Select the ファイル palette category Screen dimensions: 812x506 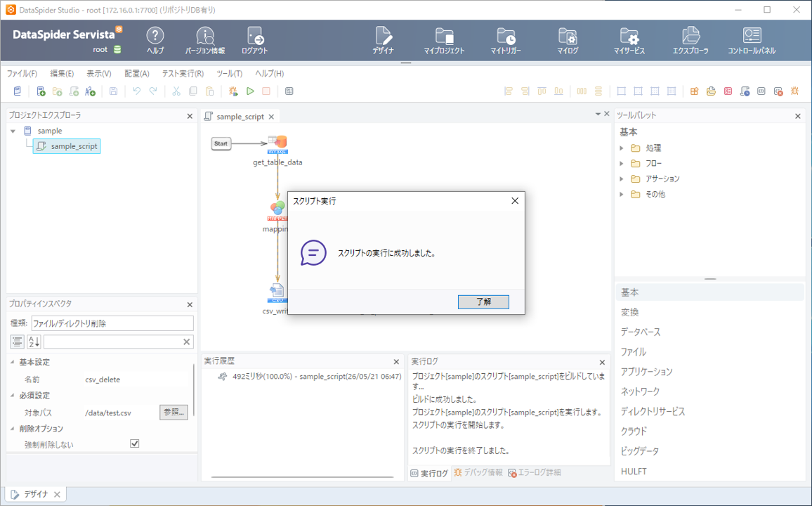pos(634,351)
